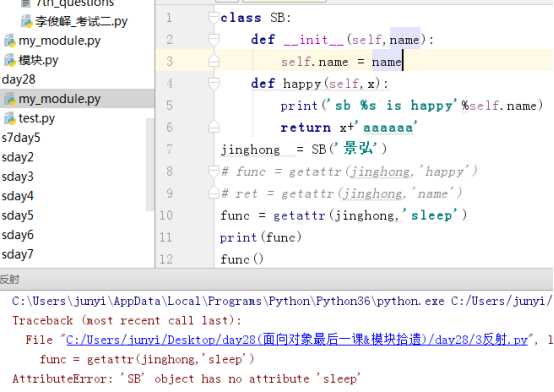Click the 'def __init__(self,name):' line
This screenshot has height=392, width=554.
pyautogui.click(x=342, y=39)
